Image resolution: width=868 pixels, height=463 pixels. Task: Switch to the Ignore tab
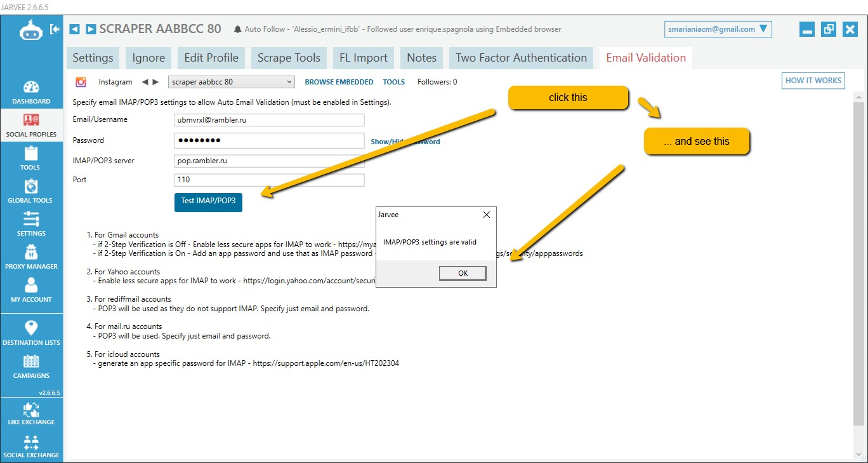click(x=148, y=58)
